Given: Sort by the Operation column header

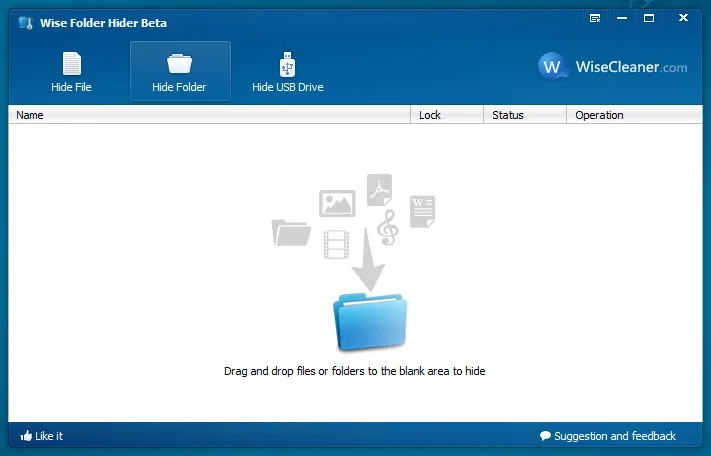Looking at the screenshot, I should 635,115.
